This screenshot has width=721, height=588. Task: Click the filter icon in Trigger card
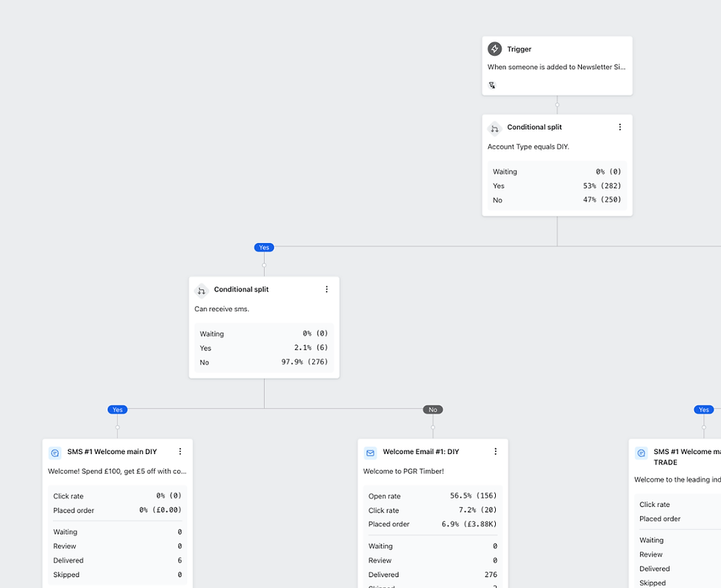coord(492,85)
